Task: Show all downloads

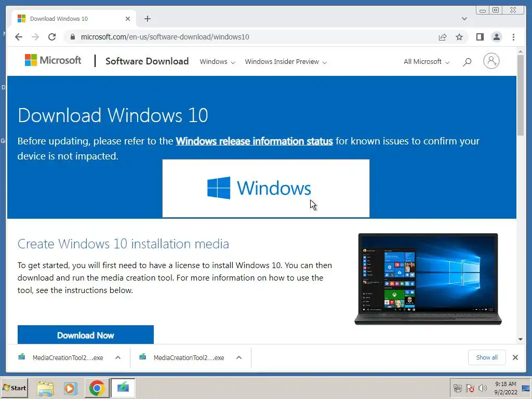Action: [x=487, y=357]
